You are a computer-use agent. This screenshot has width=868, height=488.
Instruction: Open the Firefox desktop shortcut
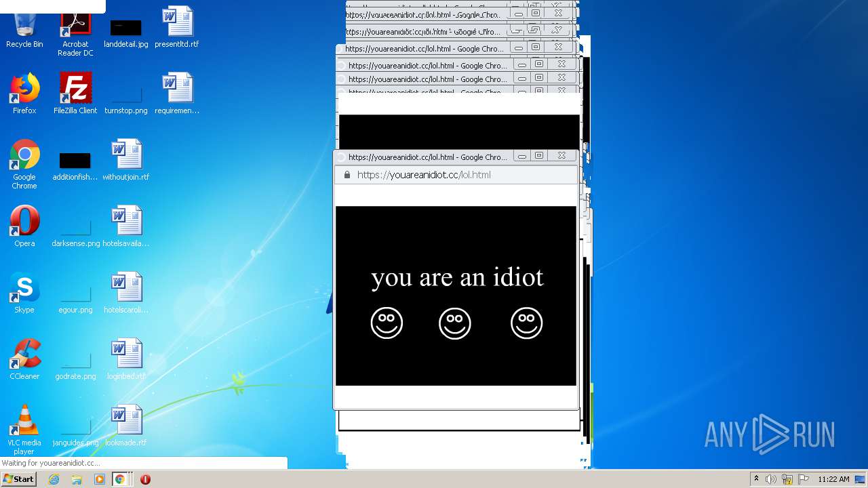(x=24, y=94)
